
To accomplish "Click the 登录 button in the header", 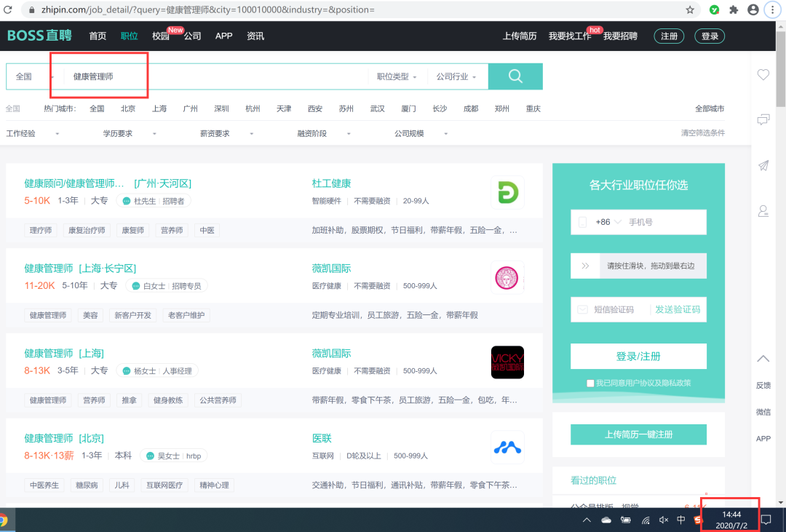I will (x=710, y=36).
